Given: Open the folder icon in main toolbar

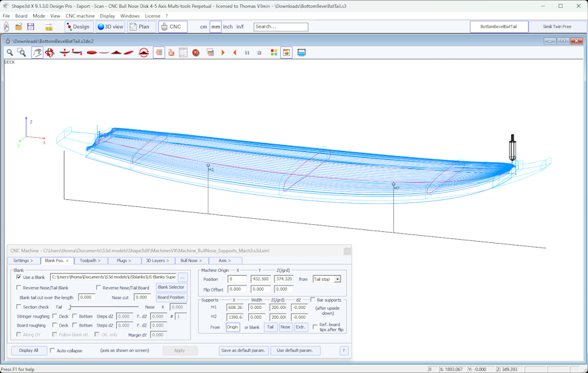Looking at the screenshot, I should coord(18,27).
